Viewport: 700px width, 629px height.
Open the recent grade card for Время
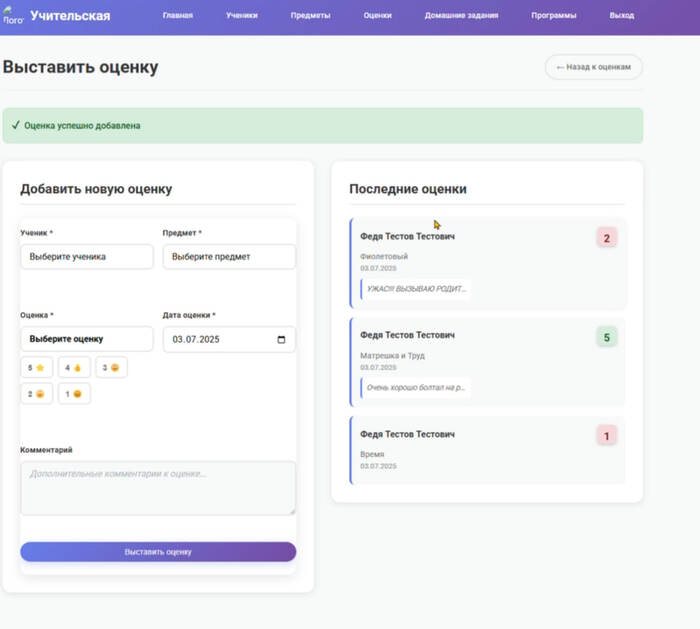488,450
